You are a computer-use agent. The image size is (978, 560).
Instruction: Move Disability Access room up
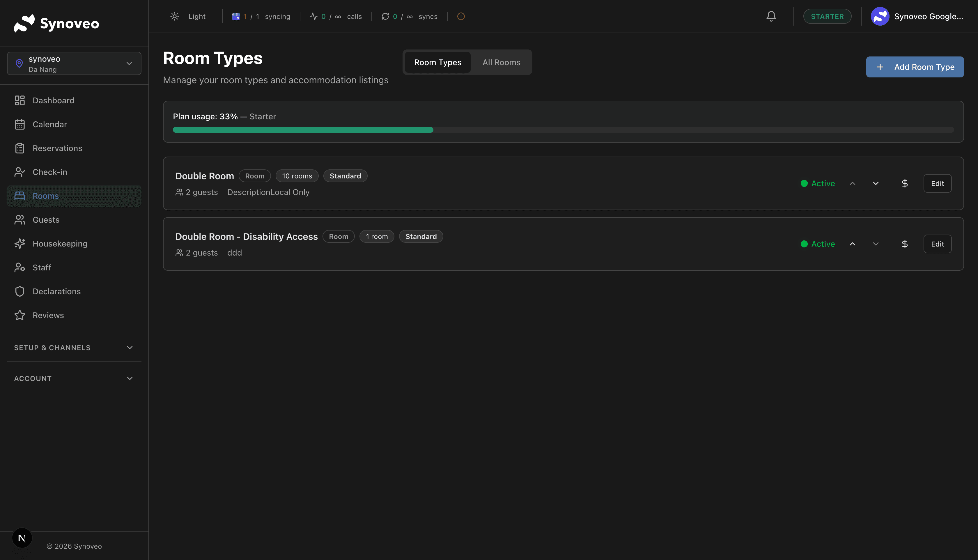click(852, 244)
